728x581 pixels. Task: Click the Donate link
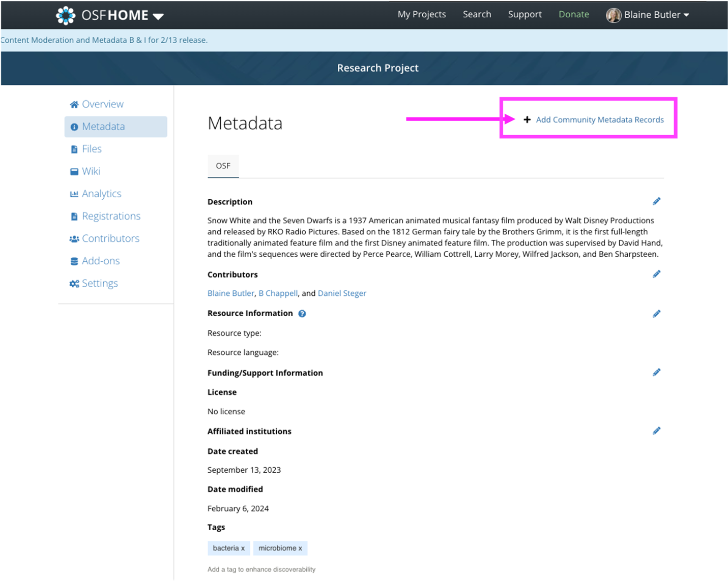pyautogui.click(x=573, y=14)
